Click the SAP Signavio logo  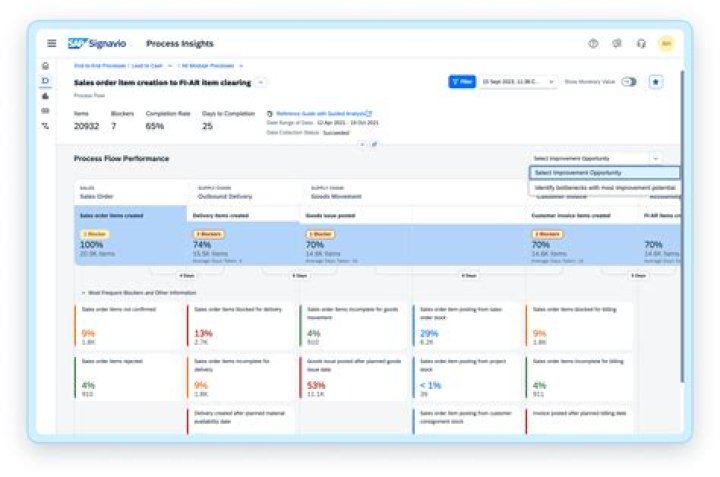pyautogui.click(x=97, y=43)
